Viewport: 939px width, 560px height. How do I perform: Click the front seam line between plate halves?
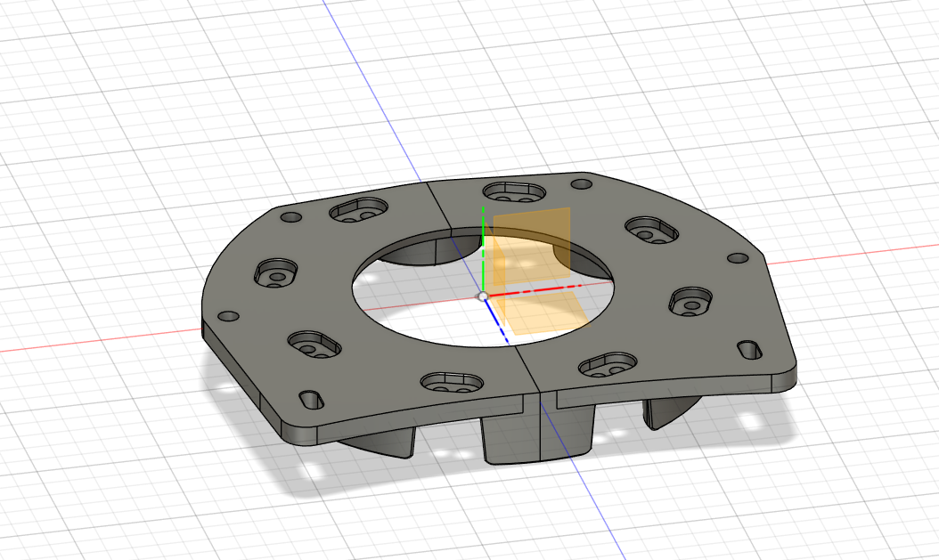[x=528, y=369]
